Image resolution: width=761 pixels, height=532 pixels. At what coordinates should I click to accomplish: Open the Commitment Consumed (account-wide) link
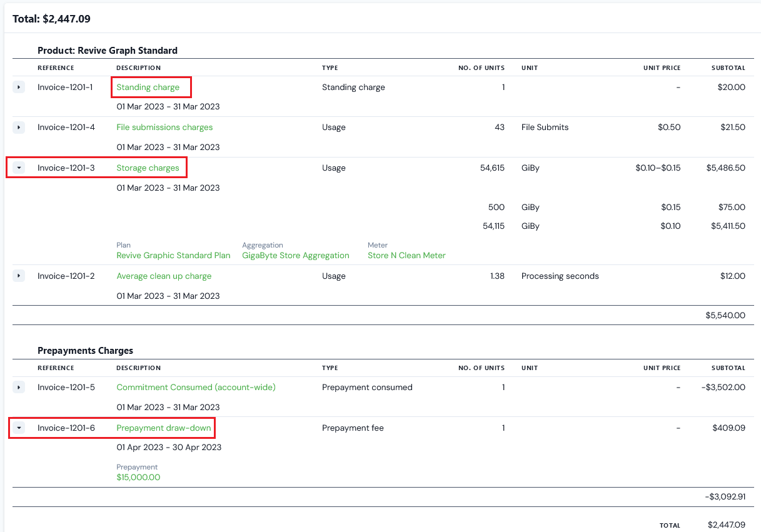196,387
